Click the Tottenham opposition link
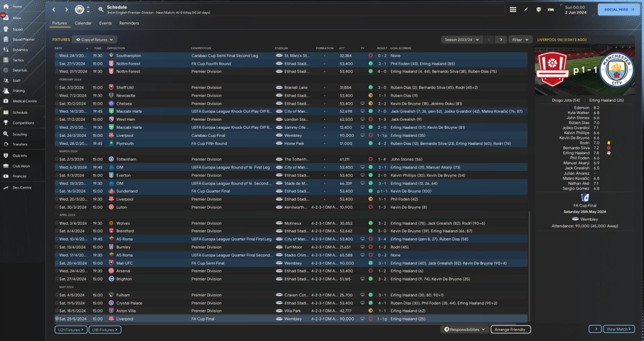 pos(126,159)
